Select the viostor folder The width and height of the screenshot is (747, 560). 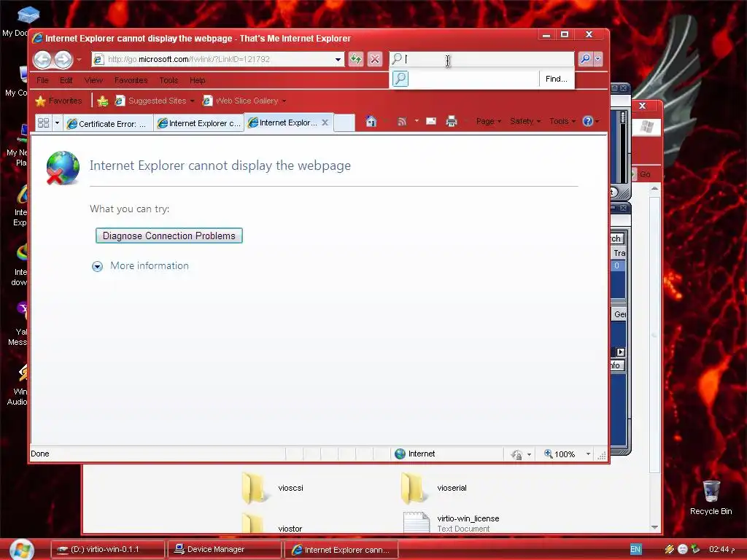[x=271, y=524]
